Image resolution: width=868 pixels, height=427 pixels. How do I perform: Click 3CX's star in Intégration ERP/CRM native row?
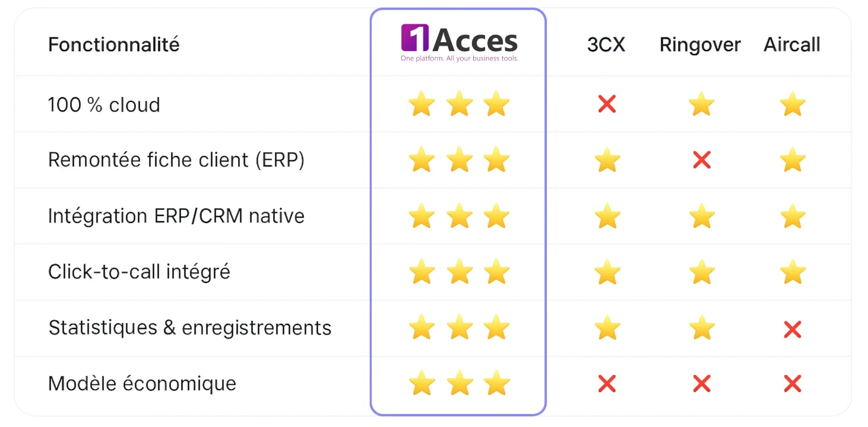607,216
